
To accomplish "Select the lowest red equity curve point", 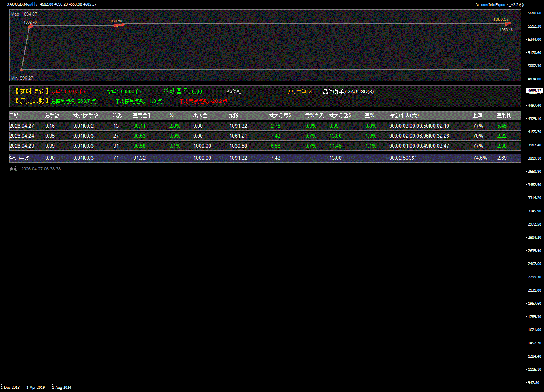I will click(x=22, y=70).
